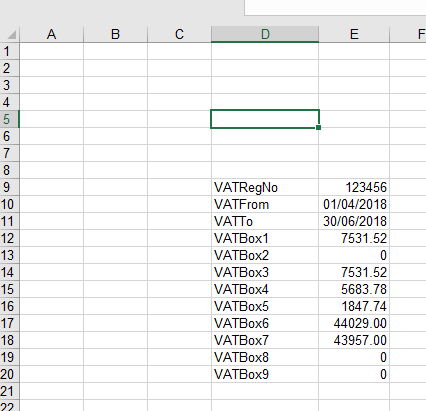Select row 20 header
The height and width of the screenshot is (411, 426).
coord(10,374)
